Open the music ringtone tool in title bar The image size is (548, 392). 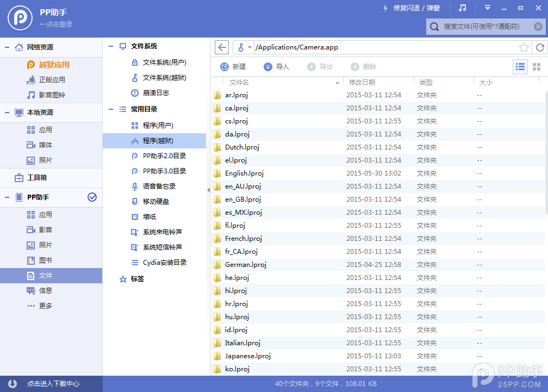click(x=463, y=8)
